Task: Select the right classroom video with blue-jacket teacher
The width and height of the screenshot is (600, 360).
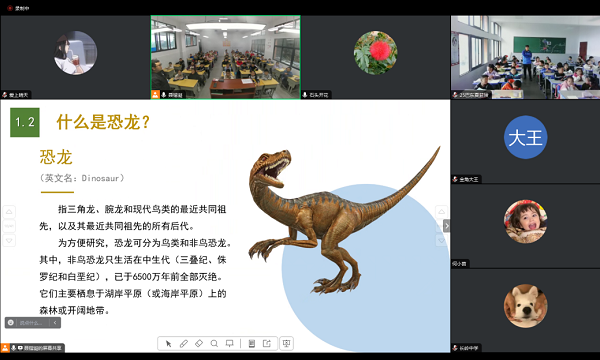Action: coord(525,57)
